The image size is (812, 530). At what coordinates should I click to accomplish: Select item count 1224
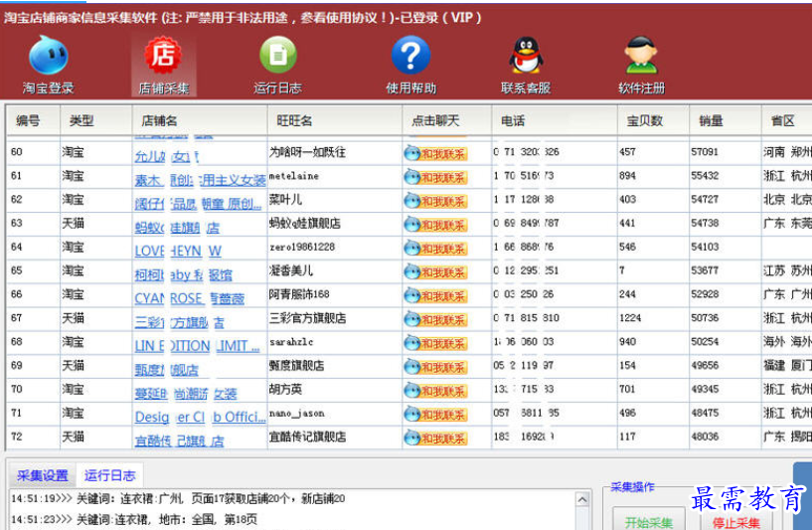630,317
